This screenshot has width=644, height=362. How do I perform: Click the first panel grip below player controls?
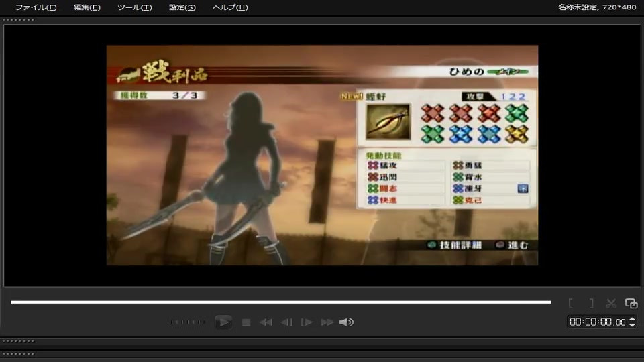18,341
